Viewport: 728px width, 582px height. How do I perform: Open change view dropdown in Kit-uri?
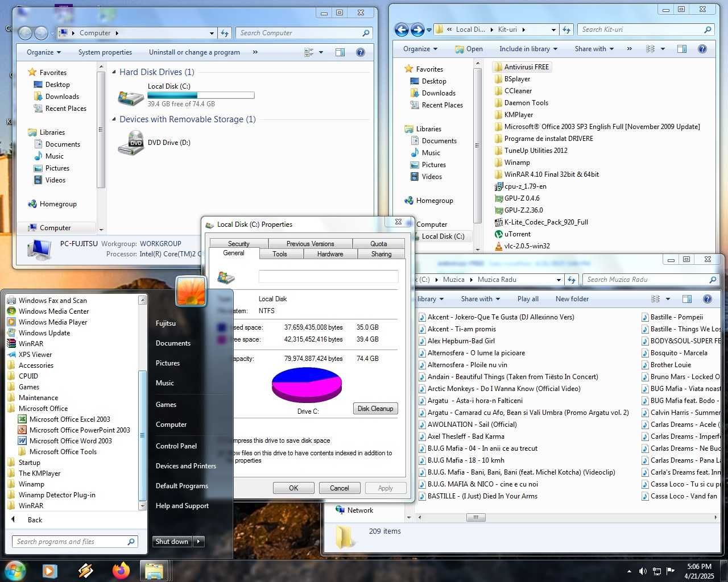pos(663,49)
